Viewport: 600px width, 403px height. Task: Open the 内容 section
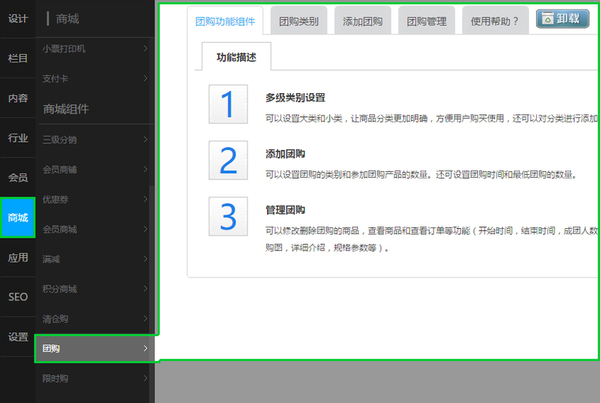click(x=18, y=98)
